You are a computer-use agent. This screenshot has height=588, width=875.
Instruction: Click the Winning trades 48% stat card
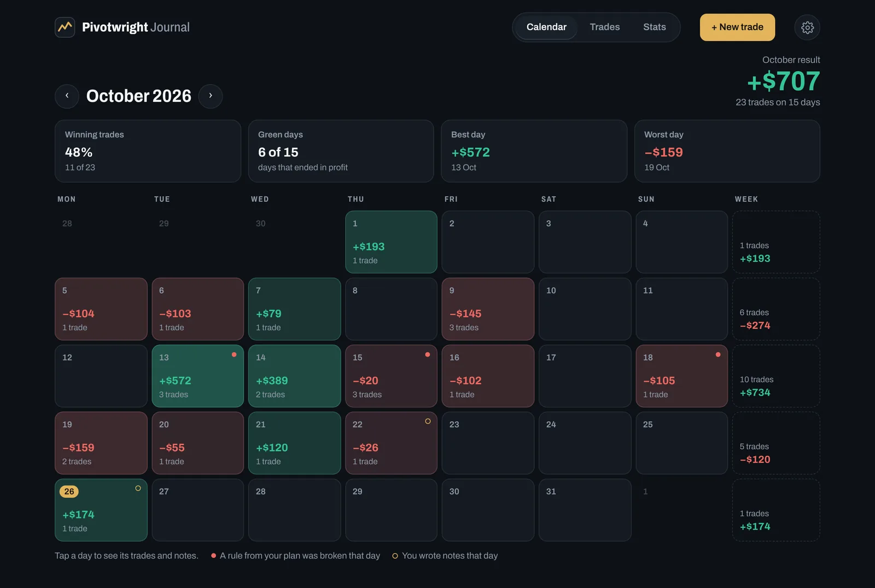(x=148, y=151)
